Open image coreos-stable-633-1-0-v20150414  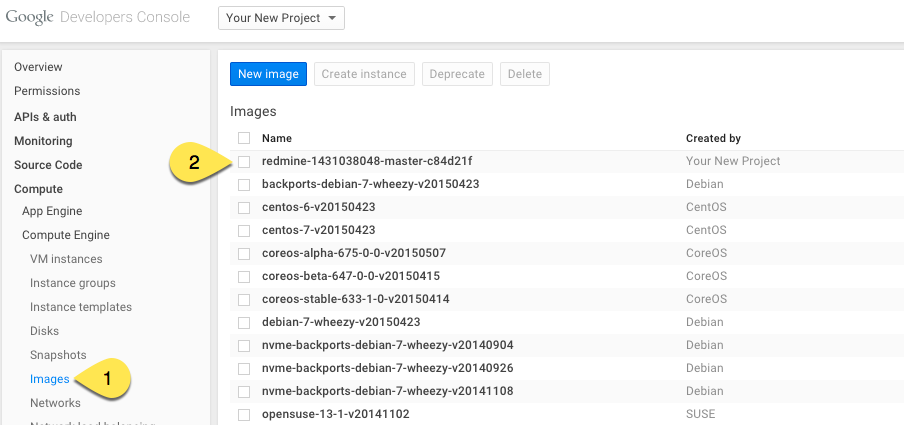tap(356, 299)
